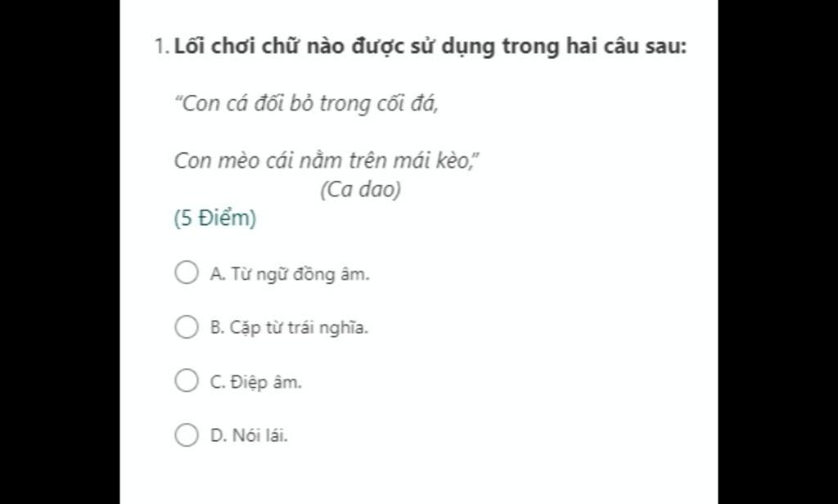838x504 pixels.
Task: Mark the radio button for option C
Action: click(187, 380)
